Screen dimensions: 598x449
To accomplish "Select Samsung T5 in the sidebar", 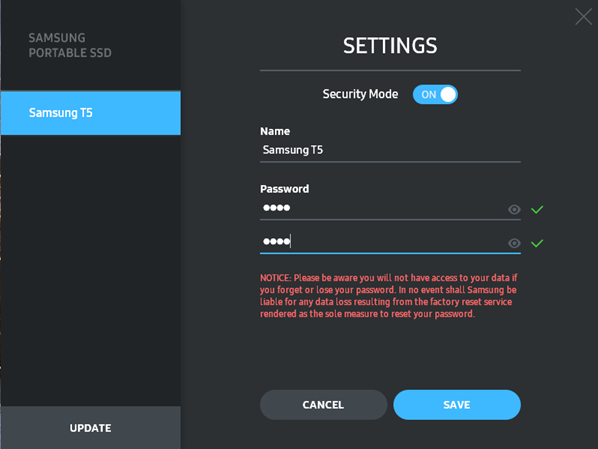I will point(91,113).
